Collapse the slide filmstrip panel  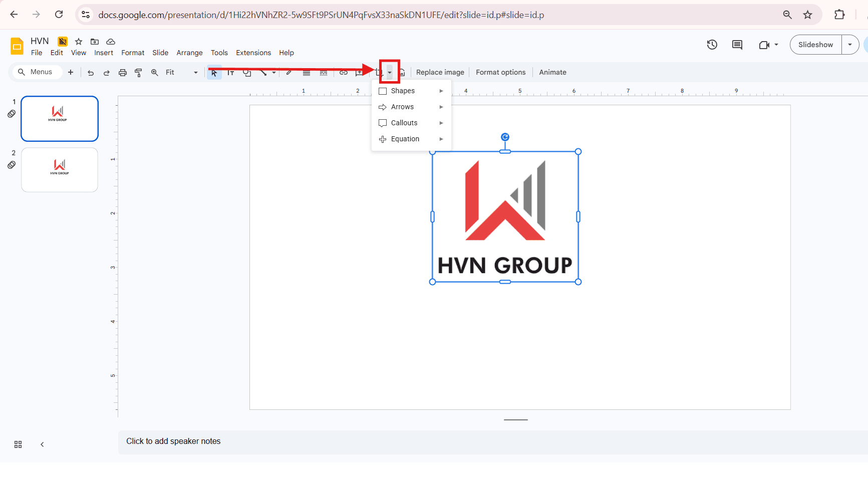point(42,444)
